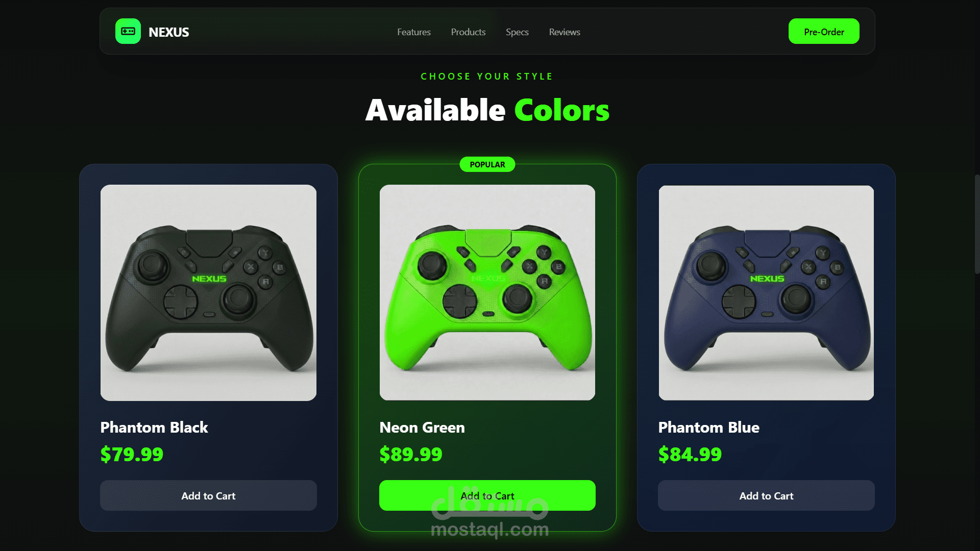Image resolution: width=980 pixels, height=551 pixels.
Task: Open the Specs nav link
Action: (x=517, y=32)
